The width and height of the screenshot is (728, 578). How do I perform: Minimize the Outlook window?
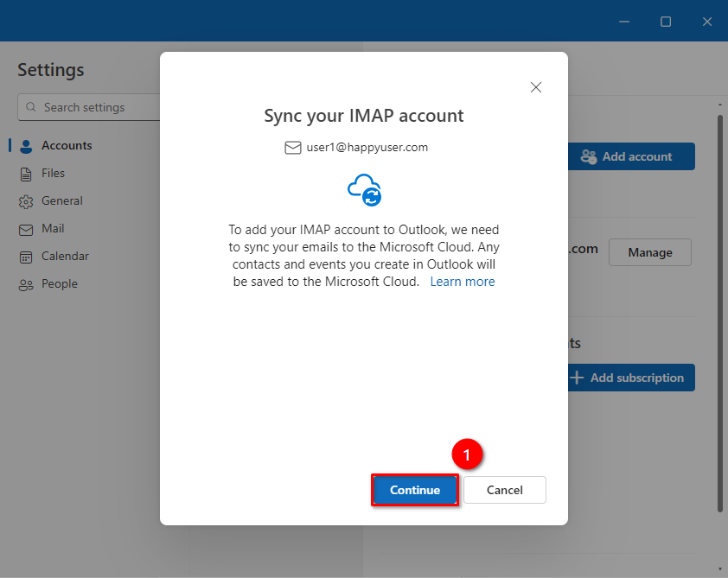point(624,22)
